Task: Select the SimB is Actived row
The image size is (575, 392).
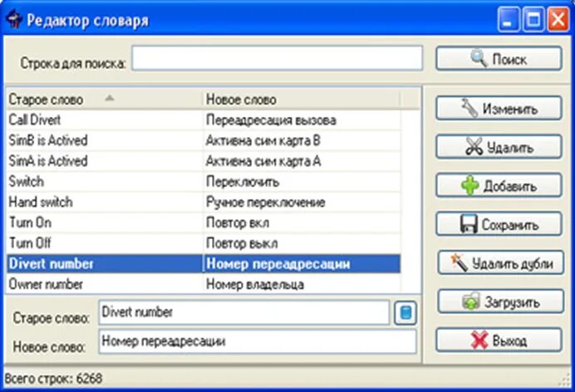Action: click(x=204, y=140)
